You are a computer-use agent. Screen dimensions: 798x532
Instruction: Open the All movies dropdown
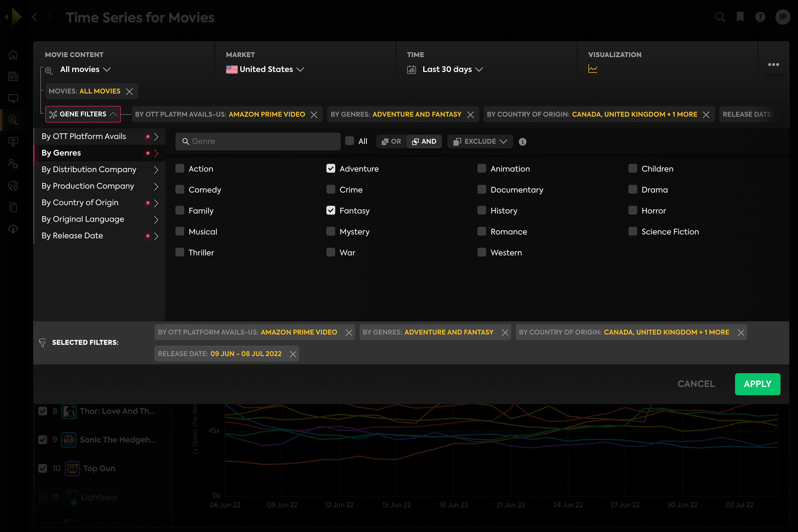[x=85, y=69]
